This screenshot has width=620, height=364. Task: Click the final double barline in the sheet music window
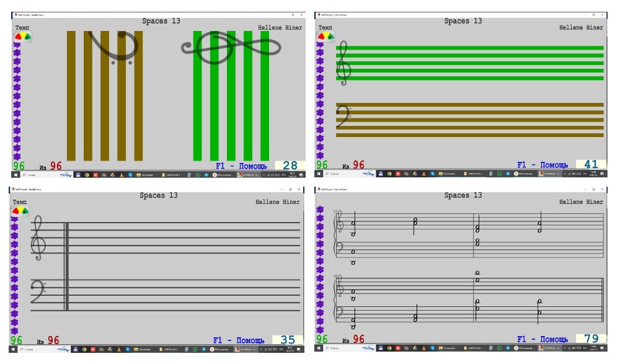pyautogui.click(x=603, y=300)
